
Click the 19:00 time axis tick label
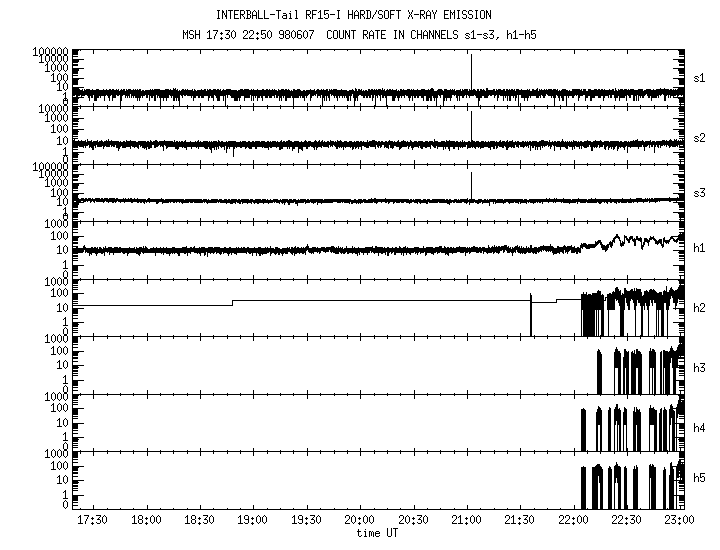tap(252, 521)
